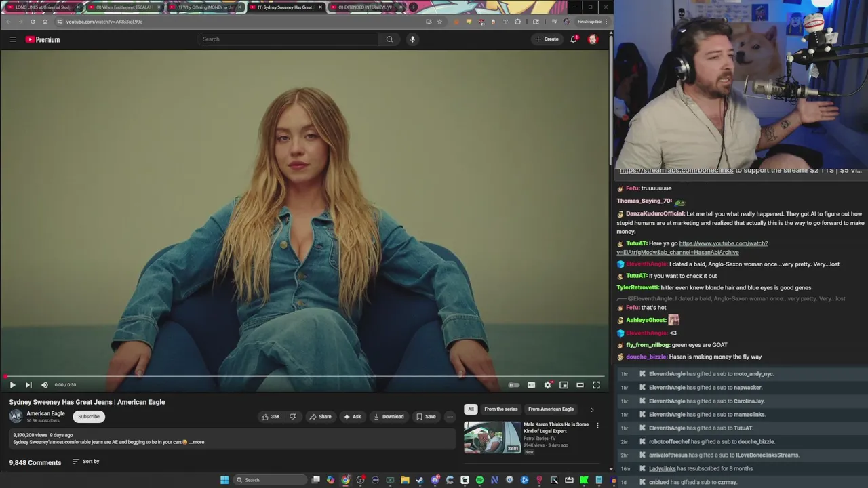The width and height of the screenshot is (868, 488).
Task: Open Spotify from taskbar
Action: (479, 480)
